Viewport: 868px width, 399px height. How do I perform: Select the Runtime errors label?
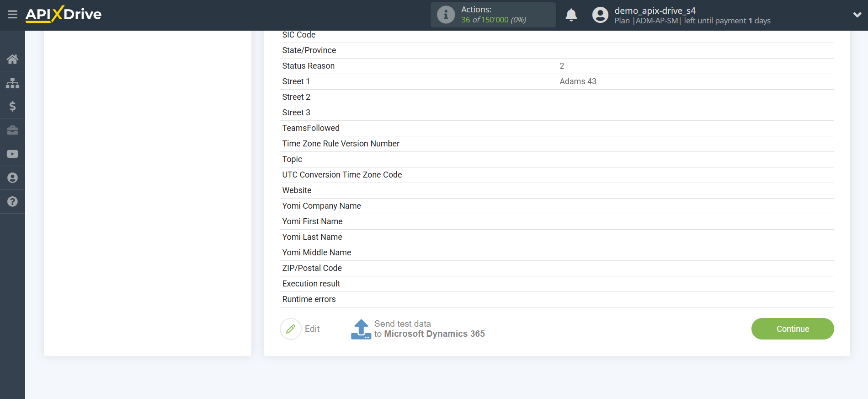[309, 299]
